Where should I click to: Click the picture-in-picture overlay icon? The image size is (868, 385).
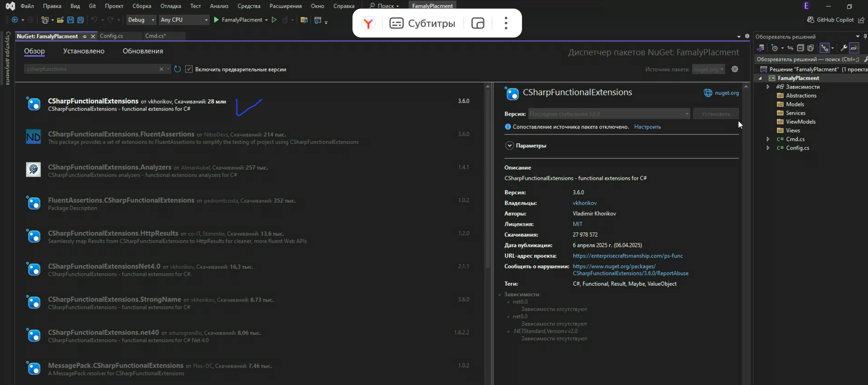[477, 23]
